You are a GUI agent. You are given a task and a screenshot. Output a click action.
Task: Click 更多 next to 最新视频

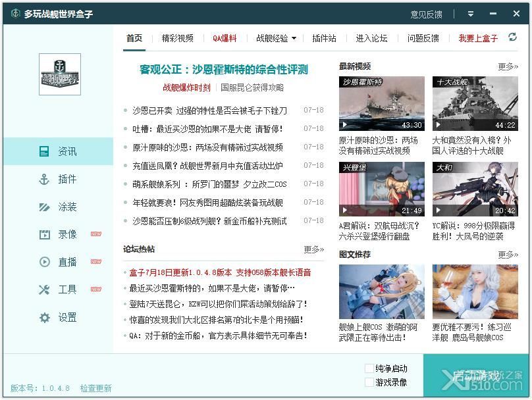tap(508, 66)
